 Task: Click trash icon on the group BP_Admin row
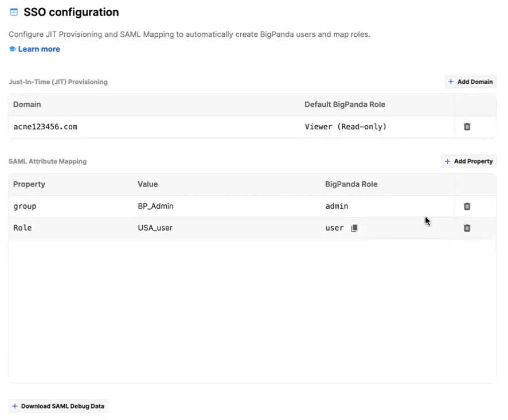pos(467,206)
